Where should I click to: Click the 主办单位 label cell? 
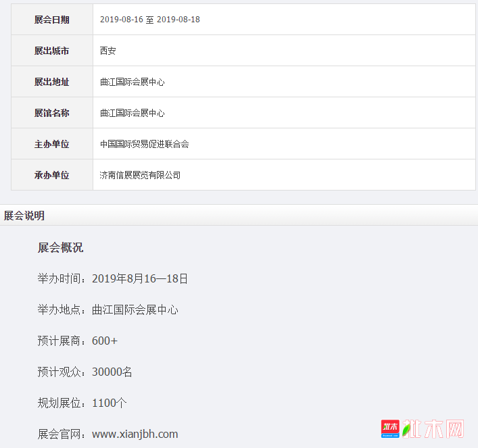52,144
